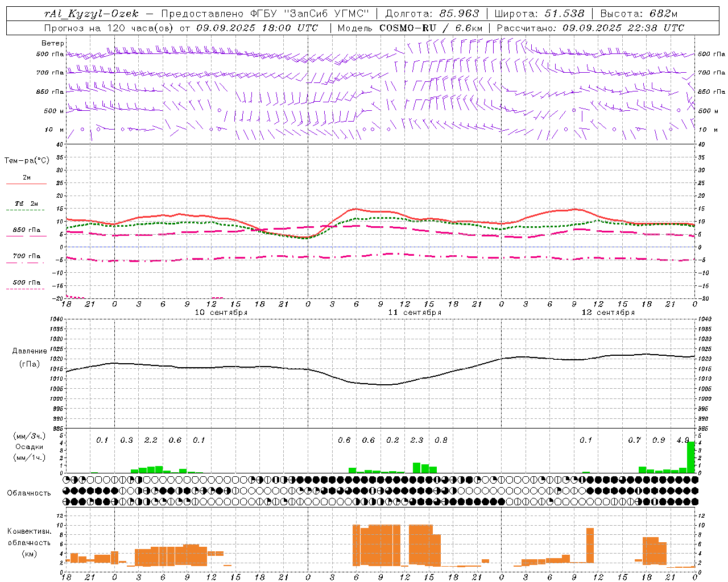This screenshot has height=582, width=728.
Task: Click the Рассчитано: 09.09.2025 22:38 UTC text
Action: (x=590, y=28)
